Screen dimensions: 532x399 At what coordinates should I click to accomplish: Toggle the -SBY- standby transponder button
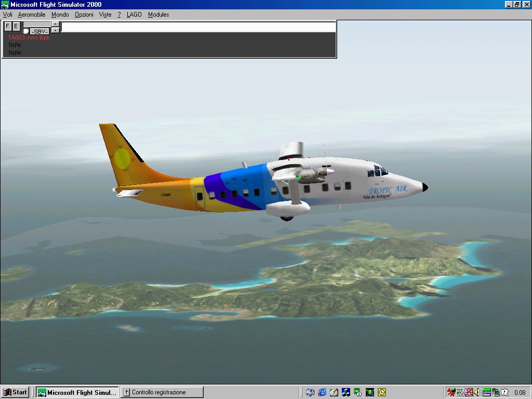tap(39, 32)
